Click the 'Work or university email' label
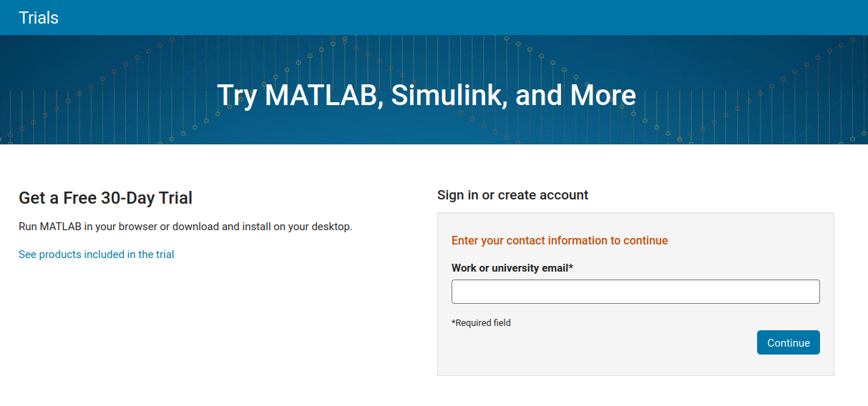 pos(509,268)
